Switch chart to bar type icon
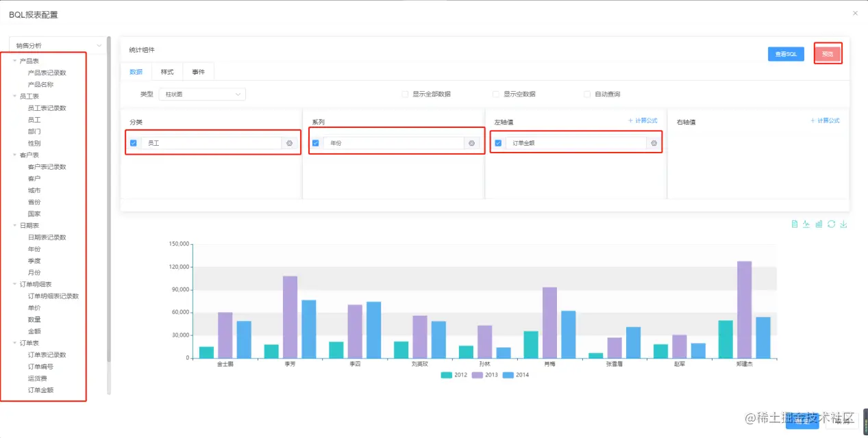The width and height of the screenshot is (868, 438). (x=819, y=224)
